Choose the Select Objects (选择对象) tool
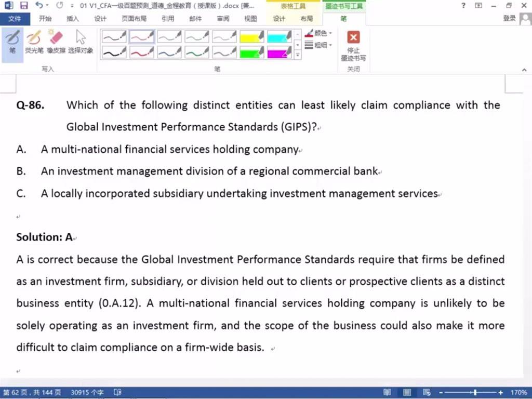This screenshot has height=399, width=532. click(x=81, y=43)
